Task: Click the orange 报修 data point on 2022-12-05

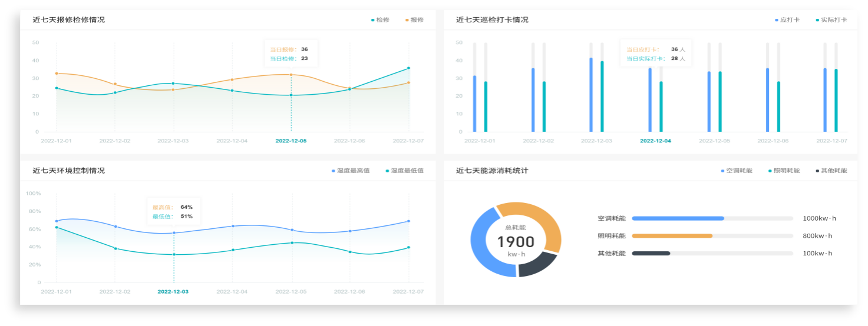Action: [291, 75]
